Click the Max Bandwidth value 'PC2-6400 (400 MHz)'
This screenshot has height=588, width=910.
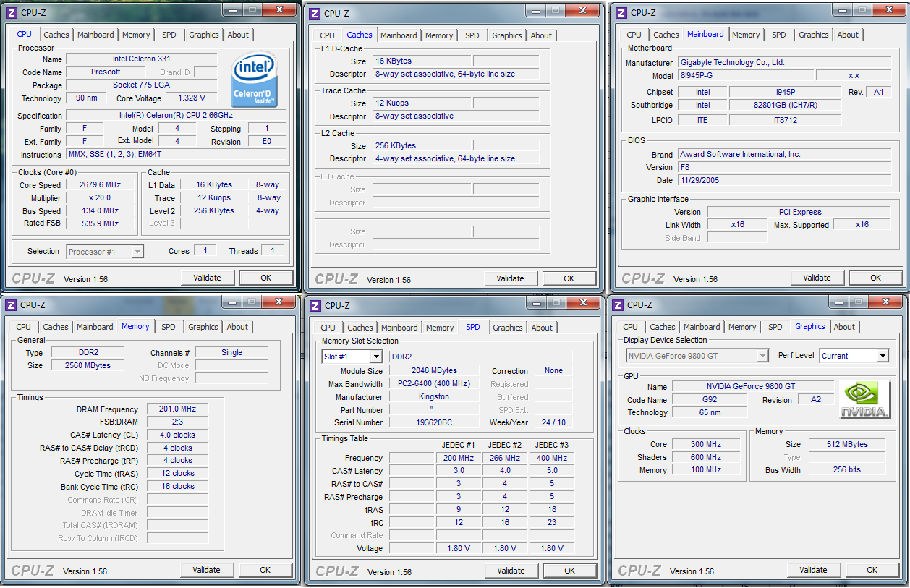(x=434, y=384)
